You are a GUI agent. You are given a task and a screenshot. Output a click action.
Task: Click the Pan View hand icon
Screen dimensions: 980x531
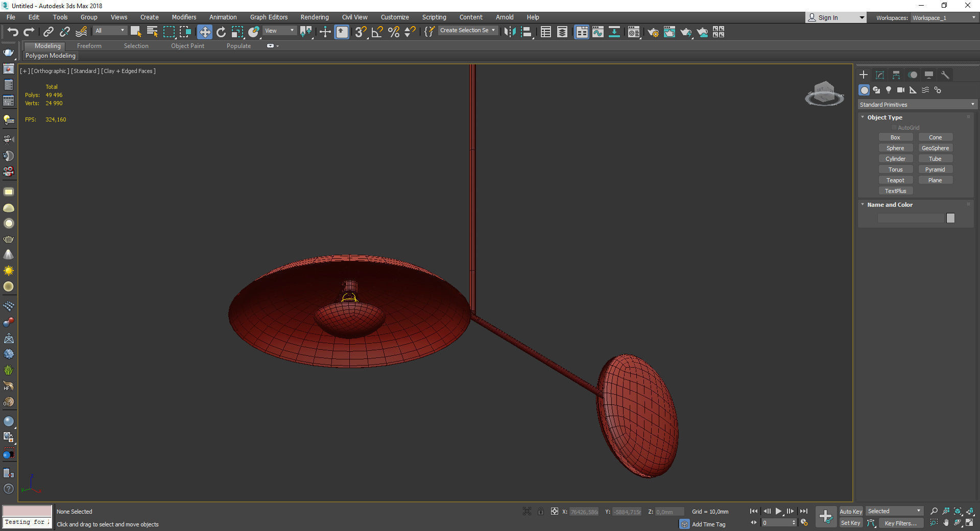pos(946,523)
